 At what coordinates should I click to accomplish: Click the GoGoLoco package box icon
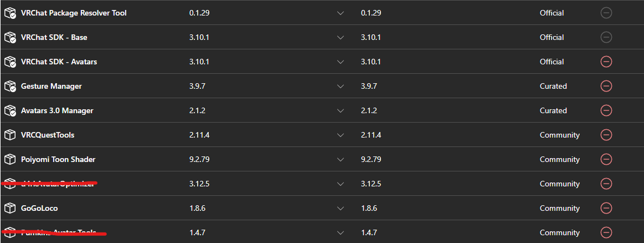pyautogui.click(x=9, y=208)
